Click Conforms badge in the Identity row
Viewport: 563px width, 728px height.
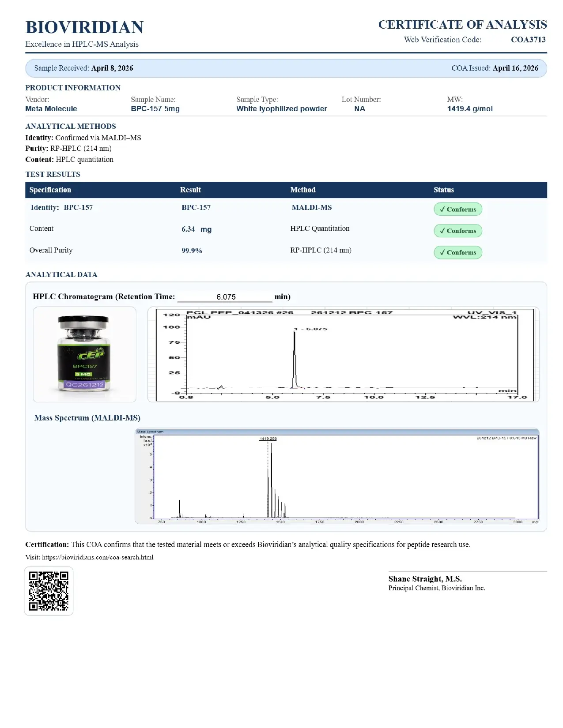click(x=458, y=209)
